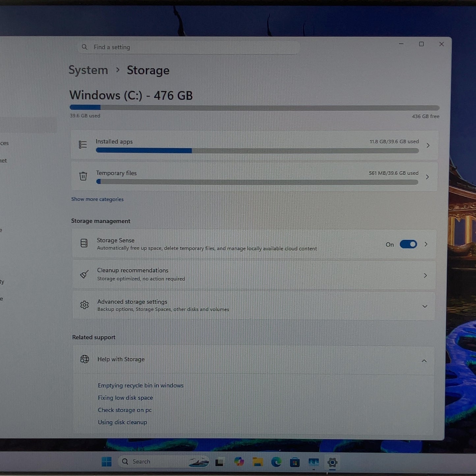This screenshot has width=476, height=476.
Task: Open Installed apps details via its chevron
Action: [x=428, y=145]
